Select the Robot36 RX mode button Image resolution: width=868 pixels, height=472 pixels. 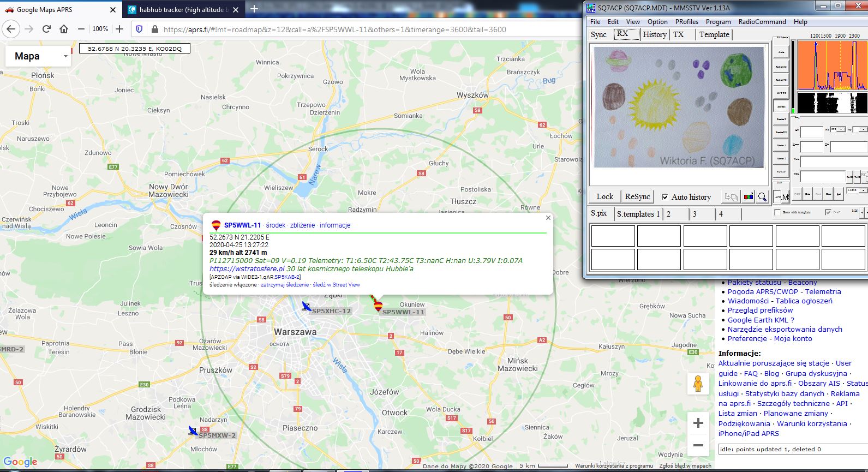click(781, 67)
